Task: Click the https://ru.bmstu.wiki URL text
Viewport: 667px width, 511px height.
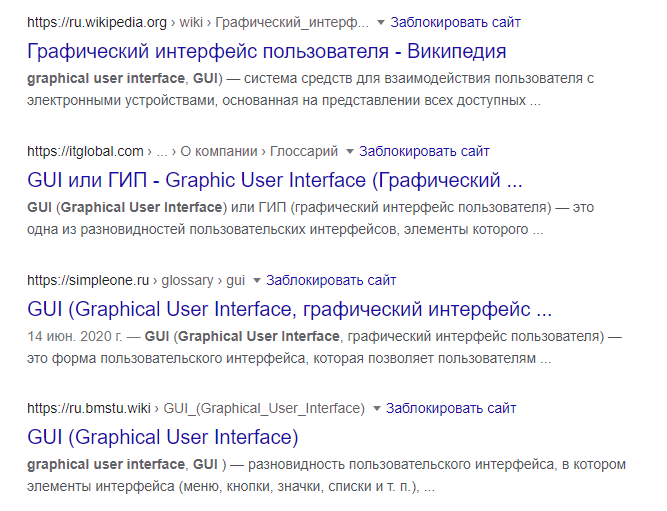Action: 89,408
